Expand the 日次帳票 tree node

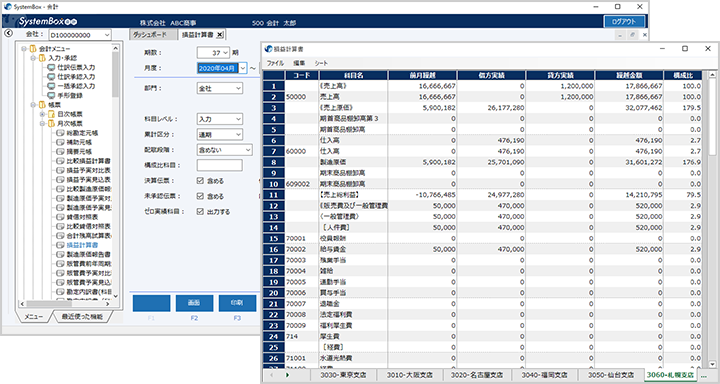42,114
